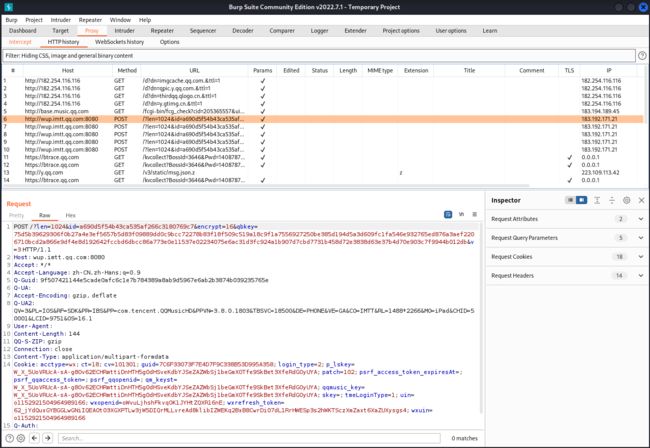Select history row 13 y.qq.com
Image resolution: width=650 pixels, height=448 pixels.
click(x=323, y=172)
